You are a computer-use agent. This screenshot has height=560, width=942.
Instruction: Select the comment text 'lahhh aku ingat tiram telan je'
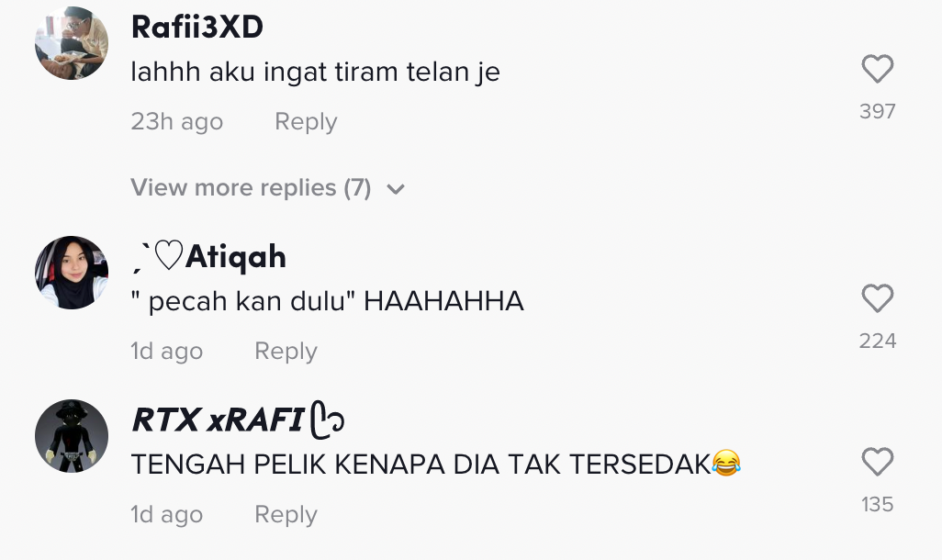[316, 73]
